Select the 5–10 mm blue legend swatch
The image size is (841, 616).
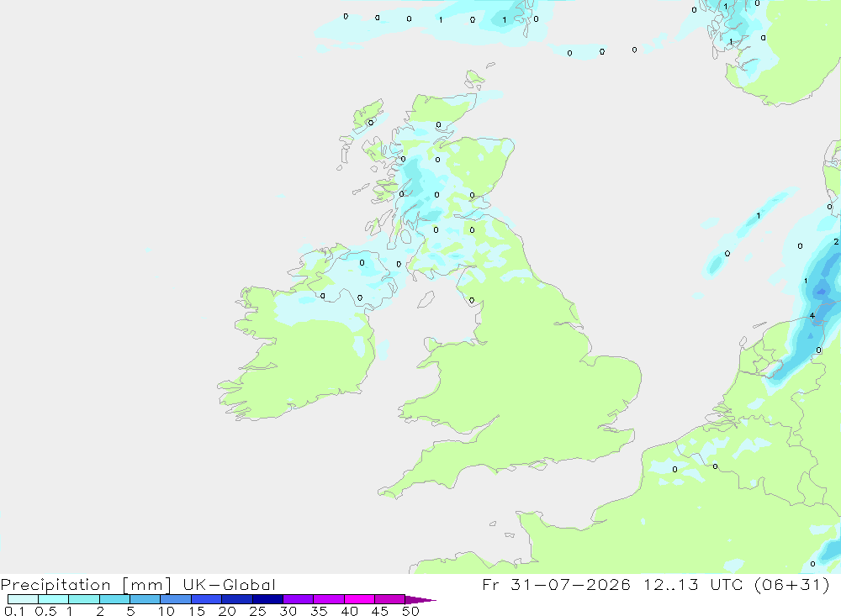pos(145,599)
